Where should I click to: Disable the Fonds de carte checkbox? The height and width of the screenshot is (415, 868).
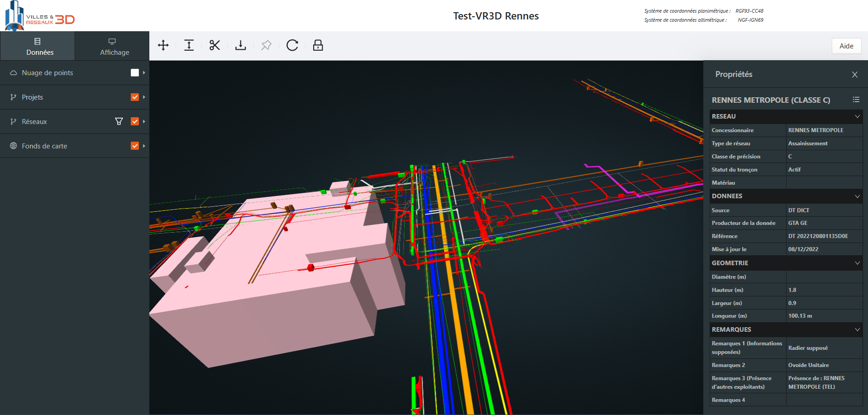tap(135, 146)
